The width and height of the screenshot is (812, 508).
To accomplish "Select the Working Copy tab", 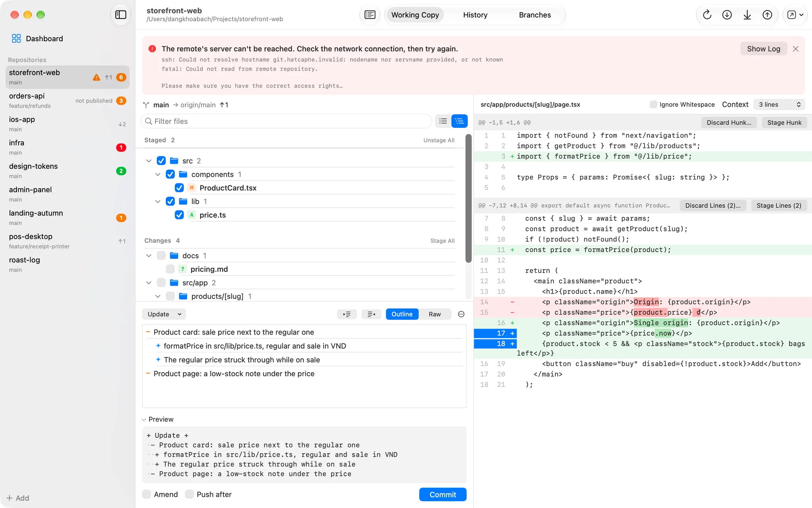I will pos(415,15).
